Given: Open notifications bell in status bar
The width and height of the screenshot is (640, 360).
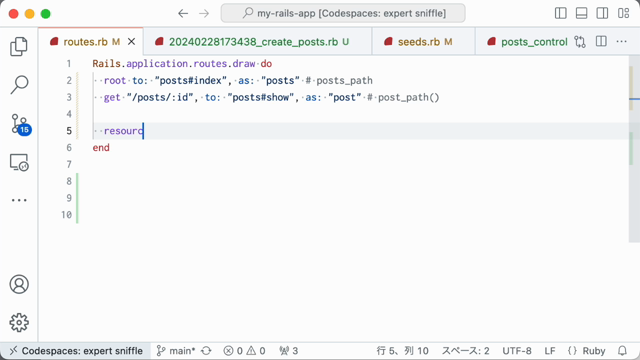Looking at the screenshot, I should click(x=622, y=351).
